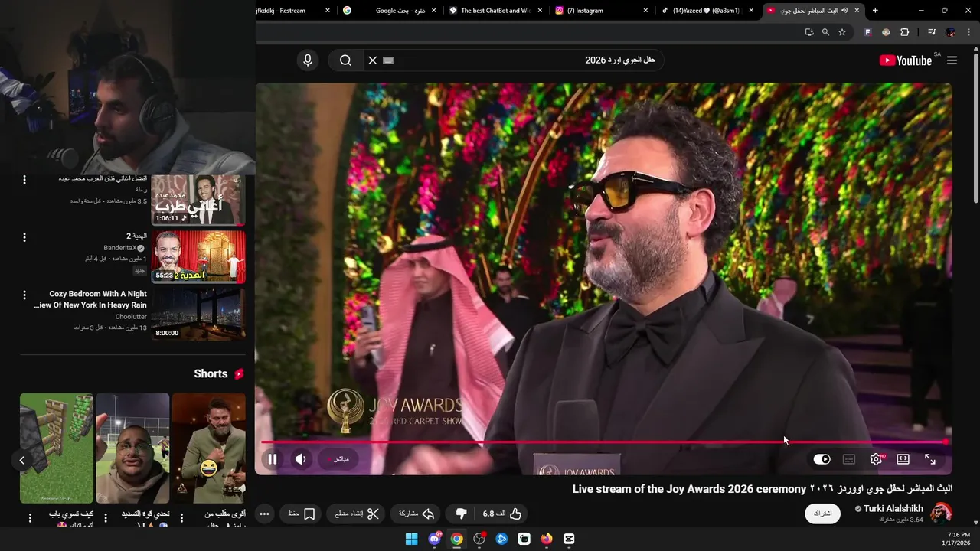This screenshot has height=551, width=980.
Task: Open options for the الهدية 2 video
Action: [24, 237]
